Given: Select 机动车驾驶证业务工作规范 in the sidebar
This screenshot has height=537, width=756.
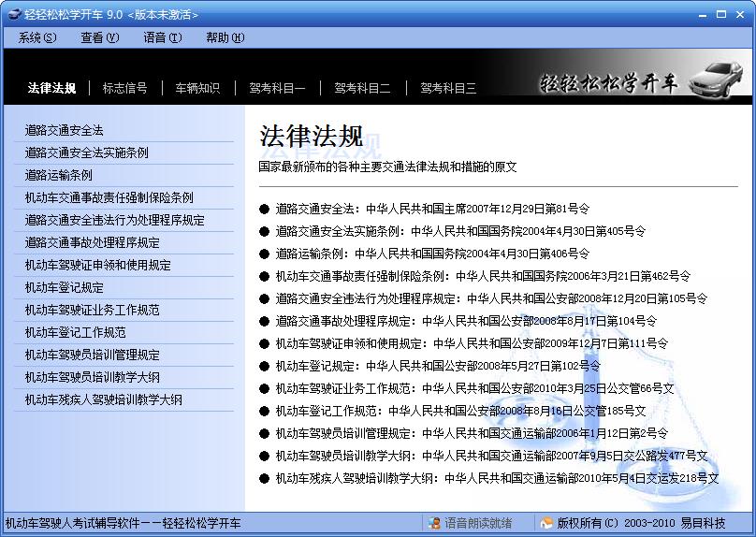Looking at the screenshot, I should coord(92,310).
